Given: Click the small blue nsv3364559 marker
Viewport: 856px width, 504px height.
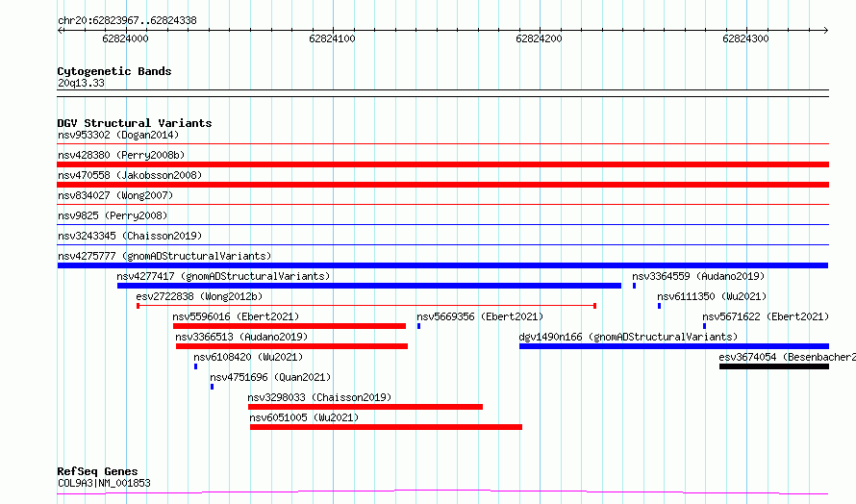Looking at the screenshot, I should click(x=635, y=286).
